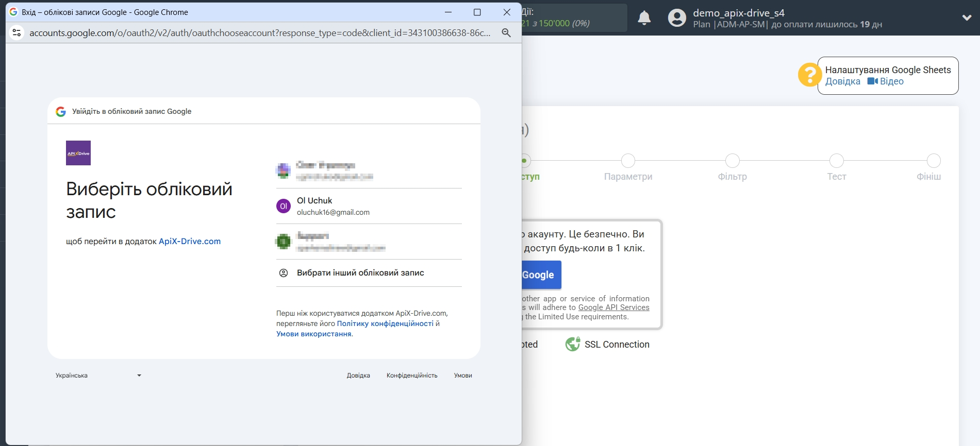Select the Параметри step circle
The image size is (980, 446).
click(628, 161)
